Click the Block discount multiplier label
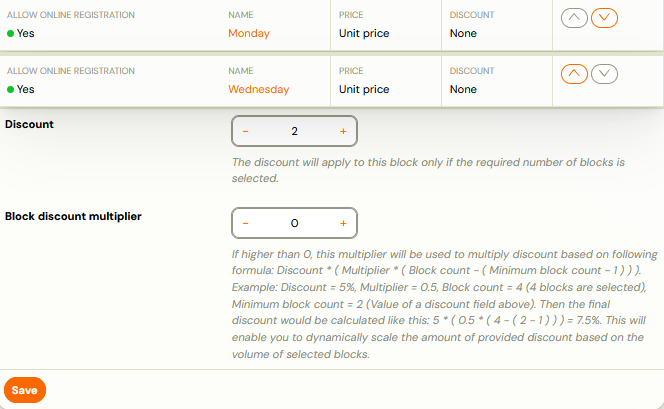The image size is (664, 409). (73, 216)
